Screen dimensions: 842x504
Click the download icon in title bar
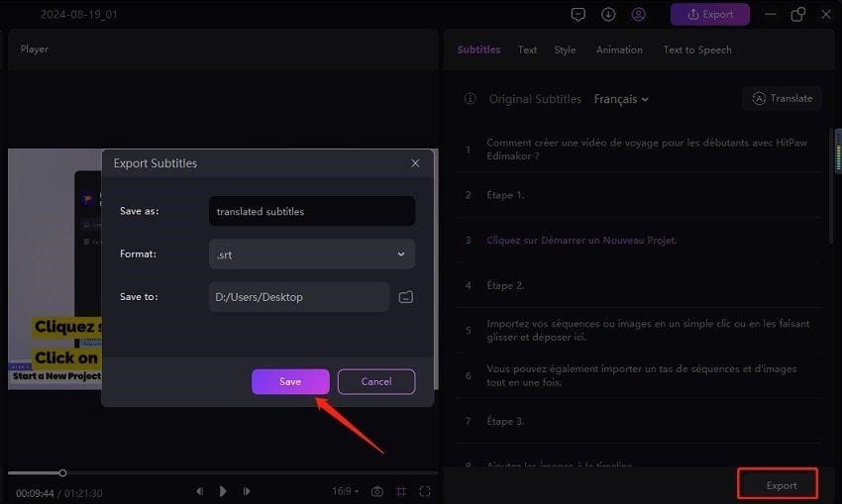(x=608, y=15)
